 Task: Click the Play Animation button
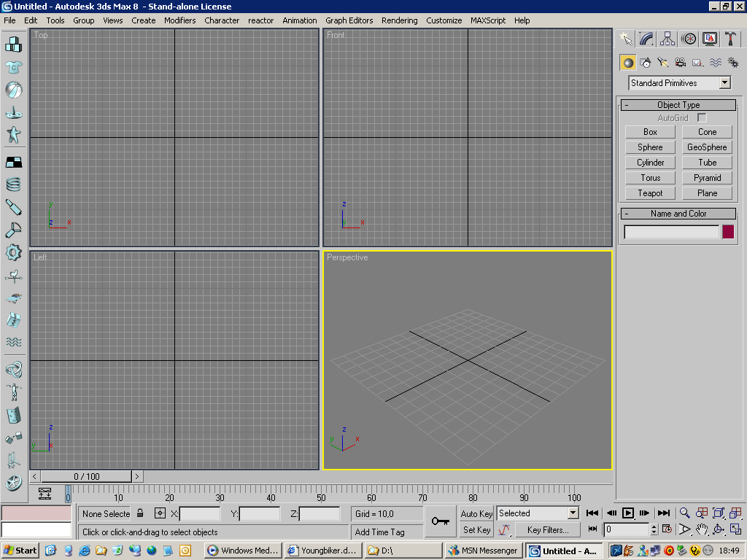628,513
